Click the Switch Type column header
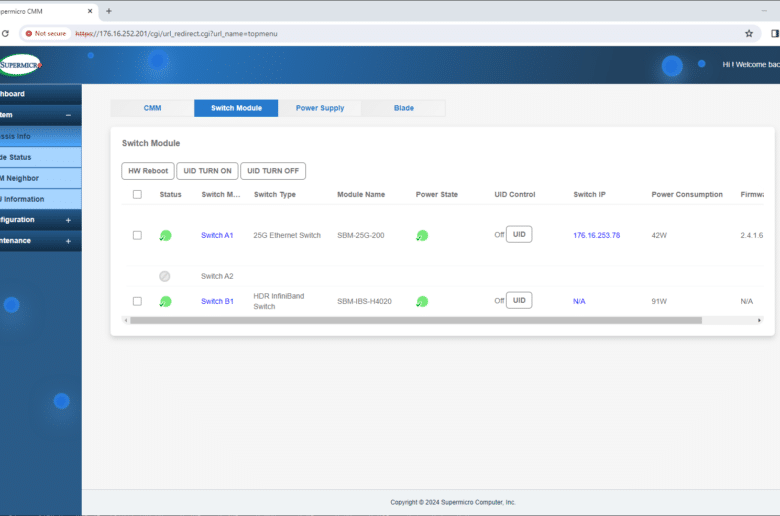 (275, 195)
